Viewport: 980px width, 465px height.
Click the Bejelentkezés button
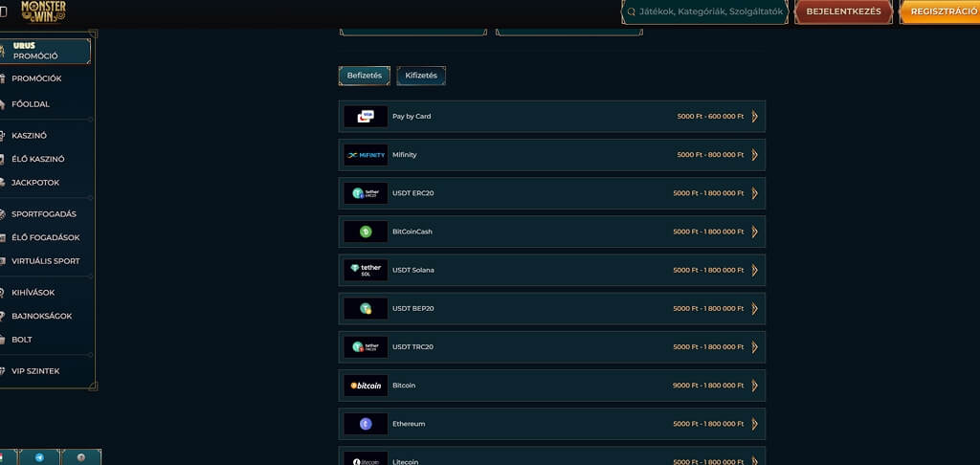tap(843, 11)
